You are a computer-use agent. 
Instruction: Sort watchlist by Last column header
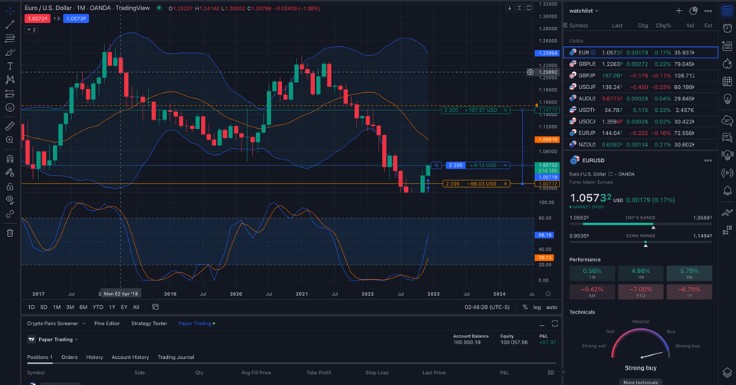[x=617, y=26]
